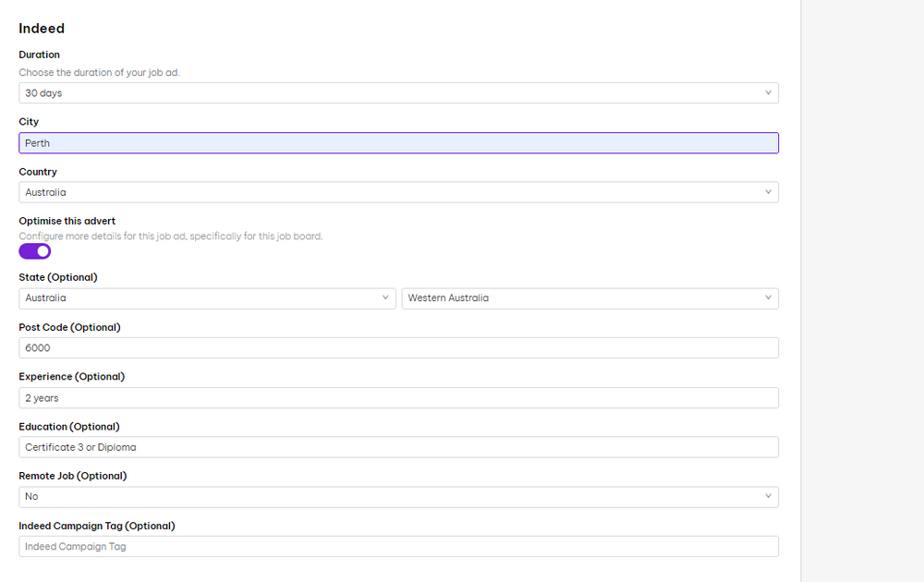Click the Indeed Campaign Tag input
The width and height of the screenshot is (924, 582).
tap(397, 547)
